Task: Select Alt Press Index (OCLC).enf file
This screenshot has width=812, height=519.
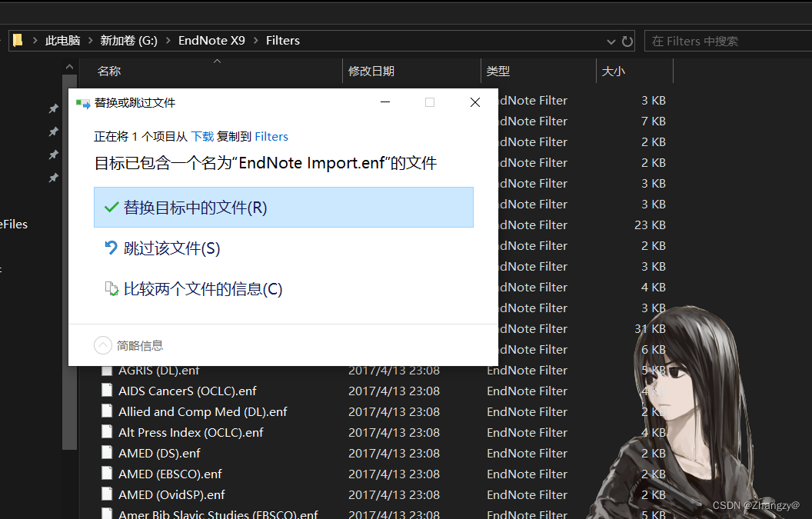Action: click(191, 432)
